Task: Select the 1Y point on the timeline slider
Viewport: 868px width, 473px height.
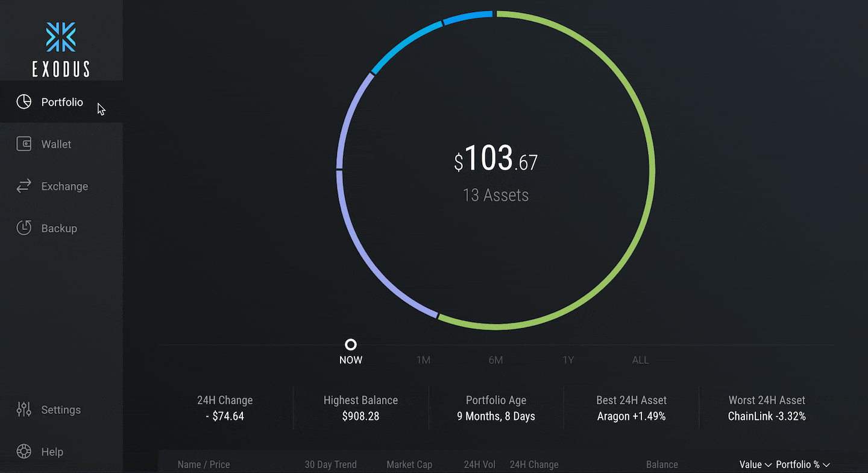Action: [x=568, y=360]
